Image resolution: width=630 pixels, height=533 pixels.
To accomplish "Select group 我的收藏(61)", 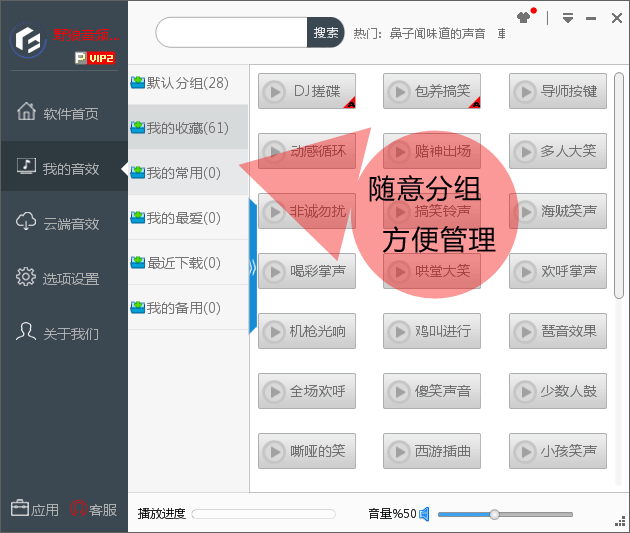I will click(x=188, y=128).
